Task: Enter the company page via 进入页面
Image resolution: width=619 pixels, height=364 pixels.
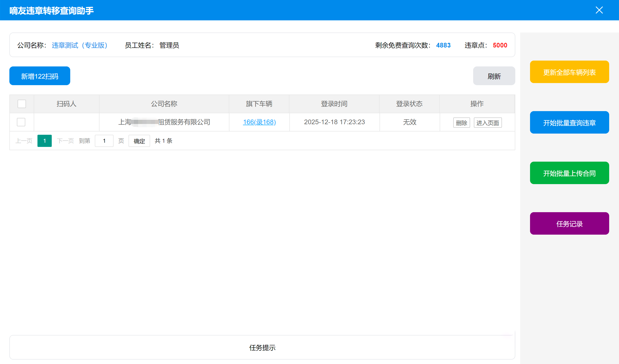Action: tap(488, 123)
